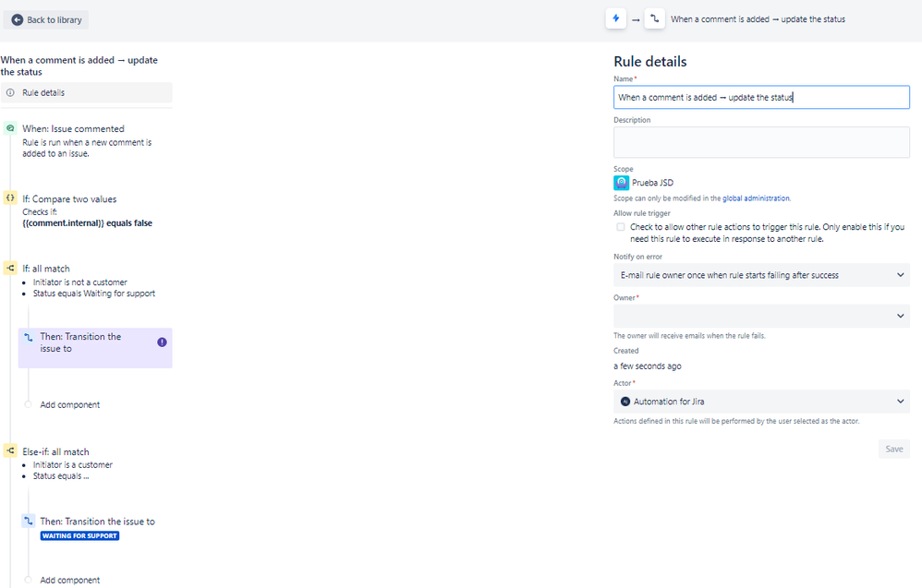922x588 pixels.
Task: Select the Issue commented trigger icon
Action: point(8,128)
